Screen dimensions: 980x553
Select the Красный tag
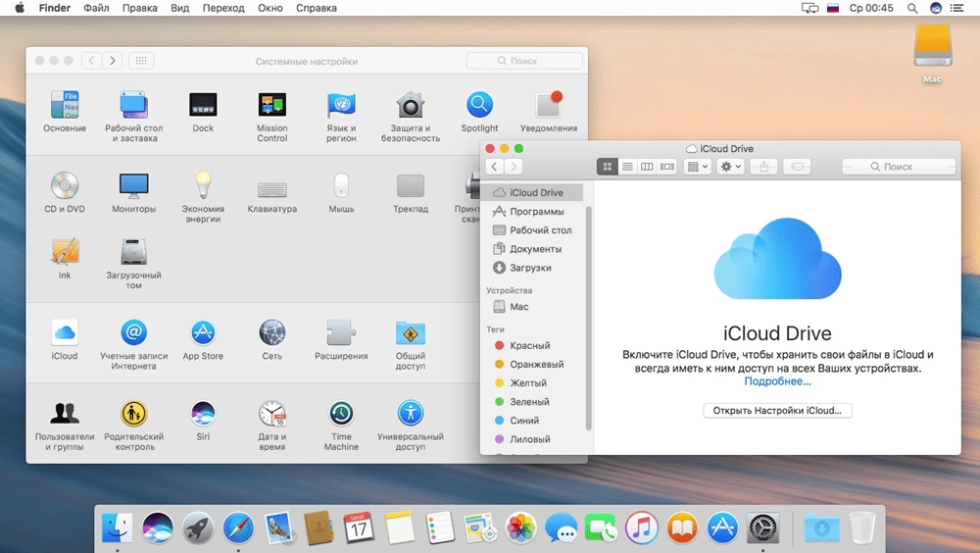click(x=534, y=345)
